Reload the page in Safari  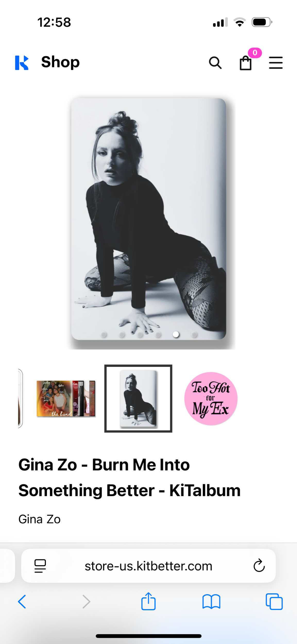pos(259,565)
